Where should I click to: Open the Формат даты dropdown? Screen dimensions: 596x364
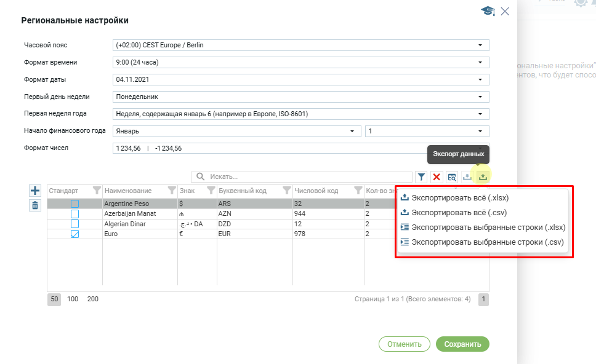(x=480, y=80)
